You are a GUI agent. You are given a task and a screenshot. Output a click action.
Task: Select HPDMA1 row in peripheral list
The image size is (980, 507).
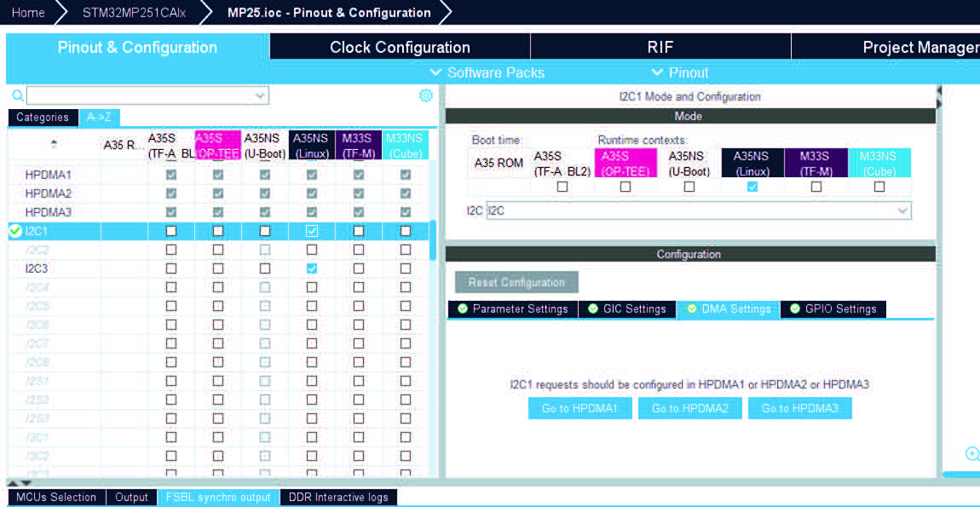(x=218, y=175)
